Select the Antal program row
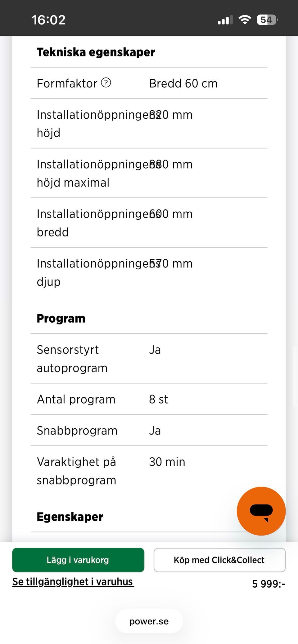298x644 pixels. pos(149,399)
